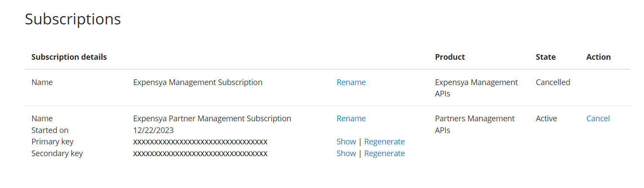
Task: Click the Cancelled state label
Action: coord(553,82)
